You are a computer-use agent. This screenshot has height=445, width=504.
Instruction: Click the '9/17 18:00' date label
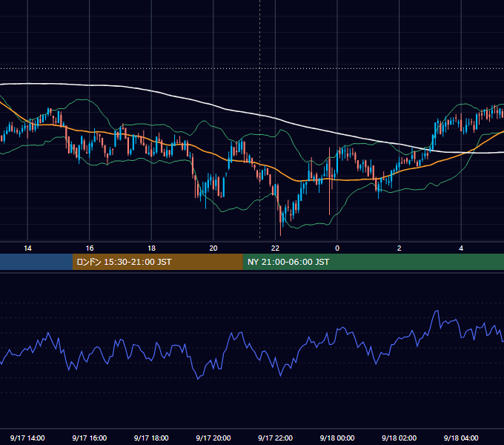coord(151,438)
